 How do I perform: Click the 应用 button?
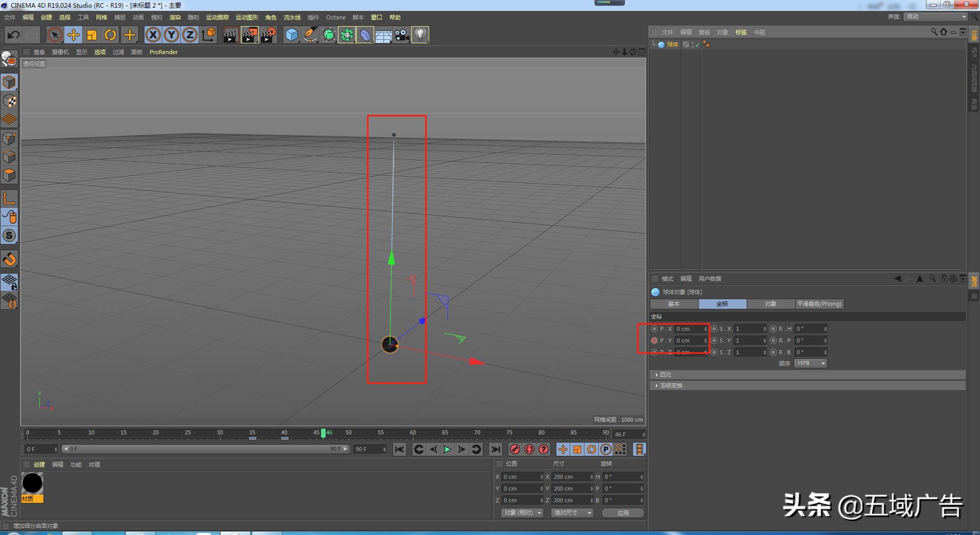point(623,513)
